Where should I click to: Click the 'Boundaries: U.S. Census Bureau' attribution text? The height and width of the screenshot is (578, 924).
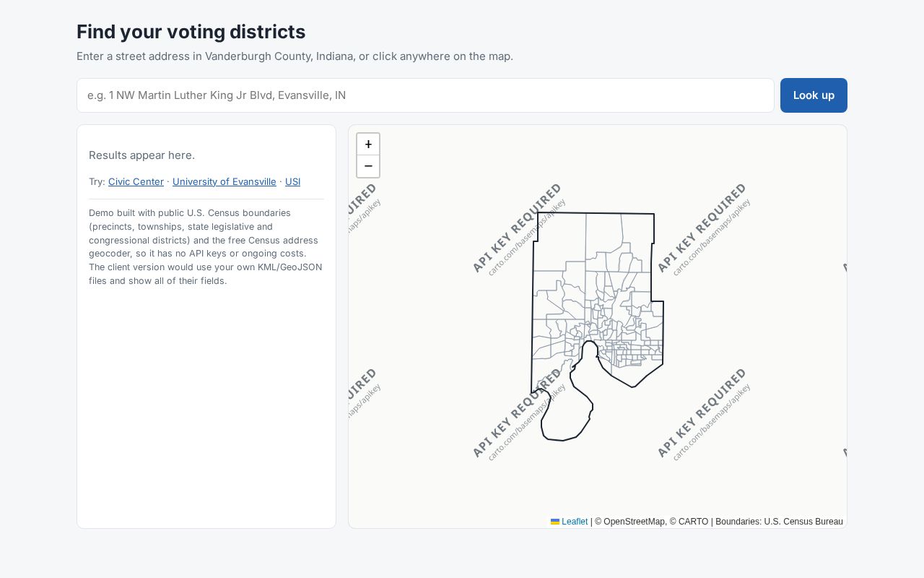[x=779, y=522]
